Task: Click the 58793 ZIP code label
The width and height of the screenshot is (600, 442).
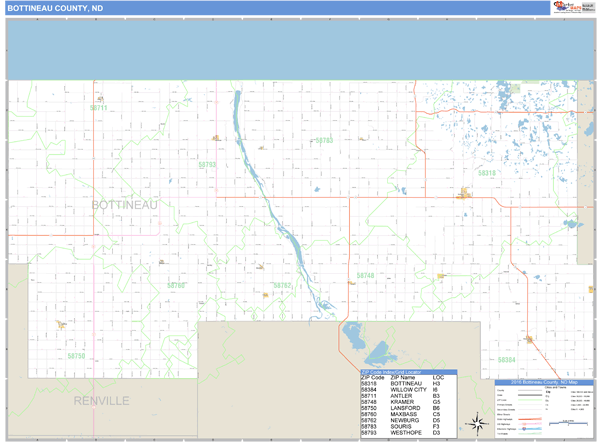Action: point(207,164)
